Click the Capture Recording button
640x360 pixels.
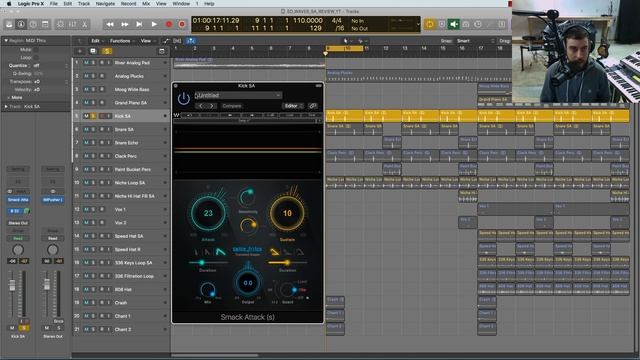coord(182,24)
